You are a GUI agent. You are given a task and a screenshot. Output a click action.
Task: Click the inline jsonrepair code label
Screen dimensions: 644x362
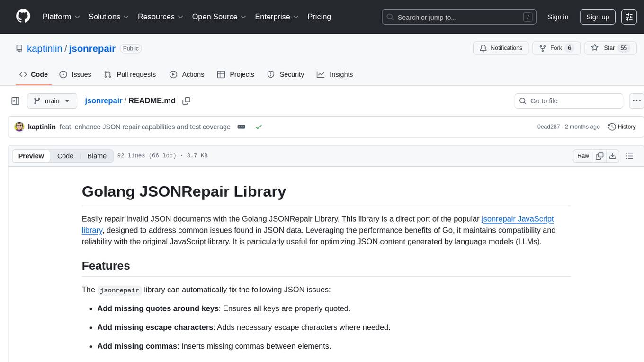[x=120, y=290]
